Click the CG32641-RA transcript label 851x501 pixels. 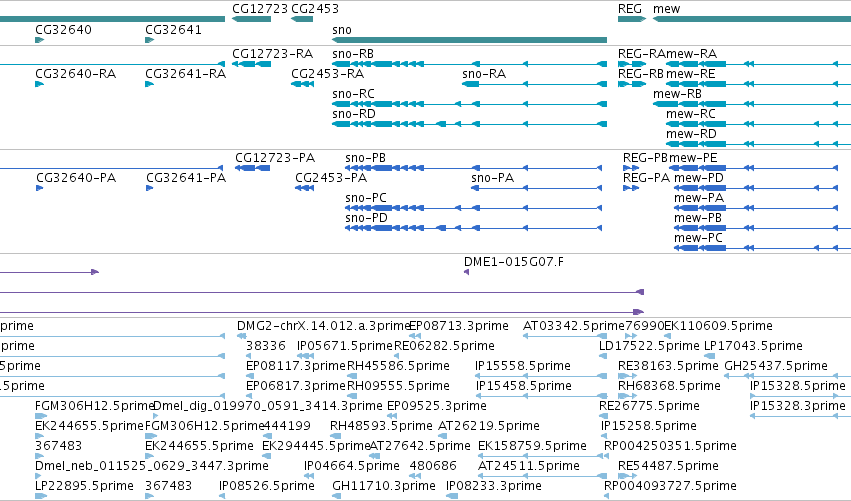point(186,74)
